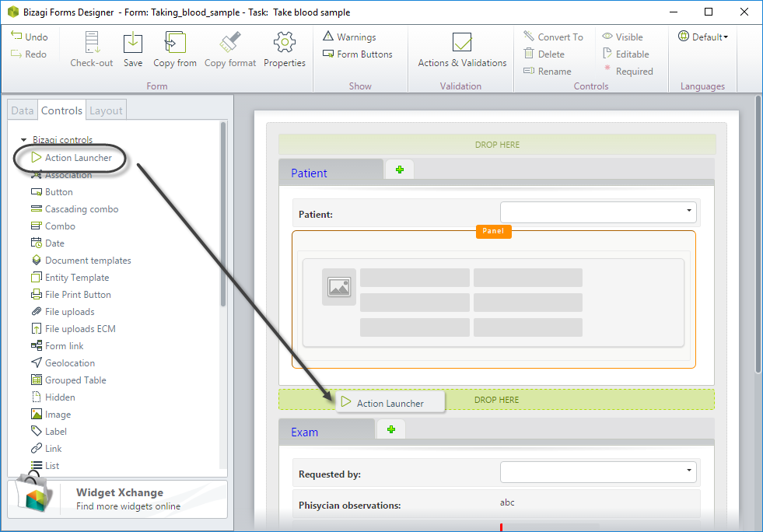Screen dimensions: 763x532
Task: Select the File uploads ECM control
Action: [x=73, y=328]
